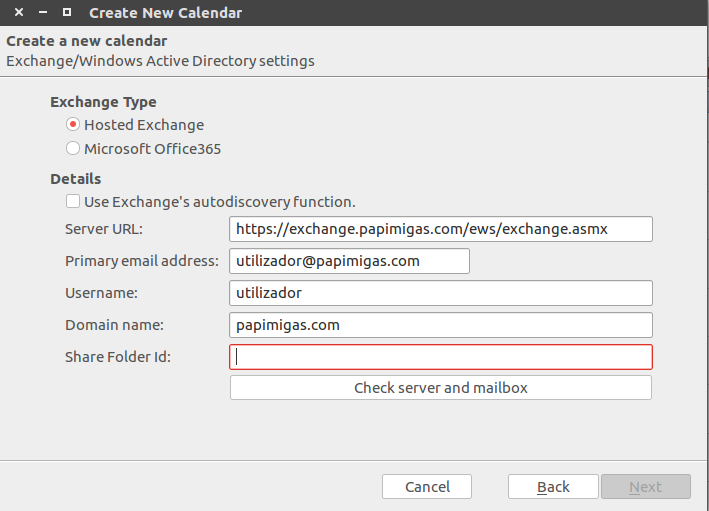Viewport: 709px width, 511px height.
Task: Maximize the Create New Calendar dialog
Action: coord(67,13)
